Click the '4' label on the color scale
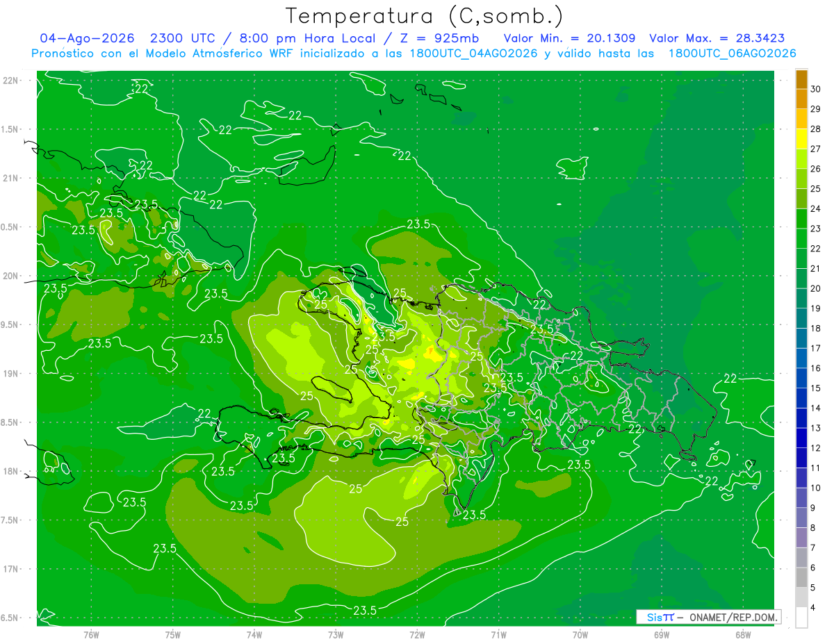Screen dimensions: 834x644 click(813, 607)
